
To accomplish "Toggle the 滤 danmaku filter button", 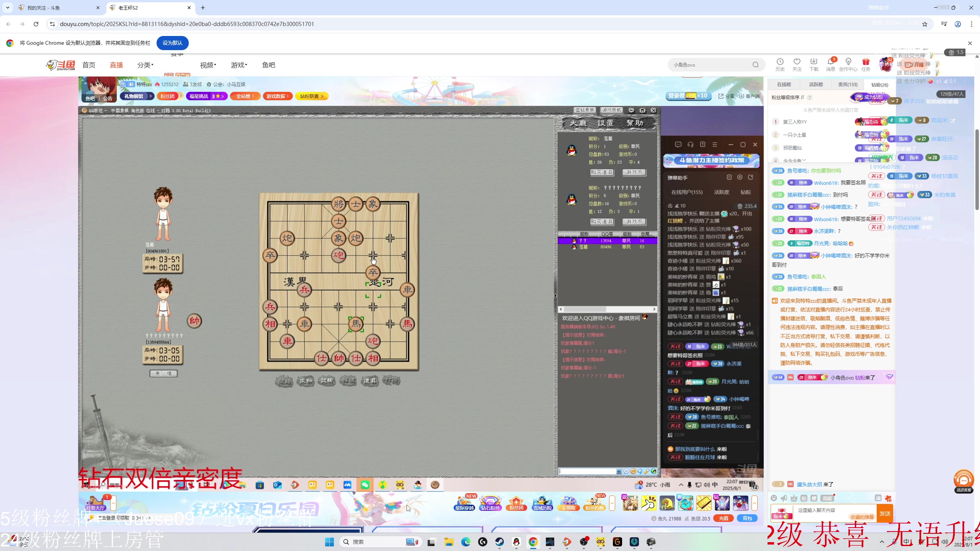I will pos(878,498).
